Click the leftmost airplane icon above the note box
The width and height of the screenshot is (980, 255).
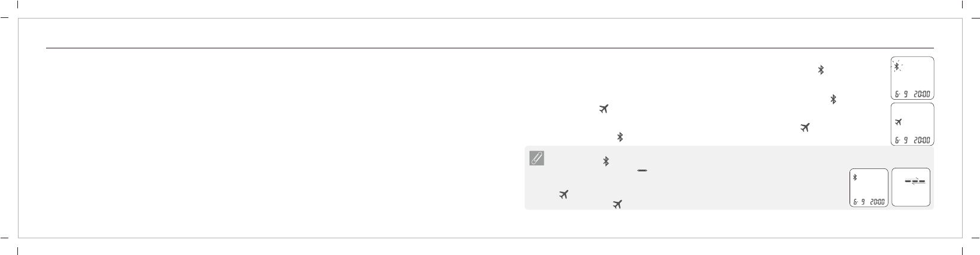point(603,109)
